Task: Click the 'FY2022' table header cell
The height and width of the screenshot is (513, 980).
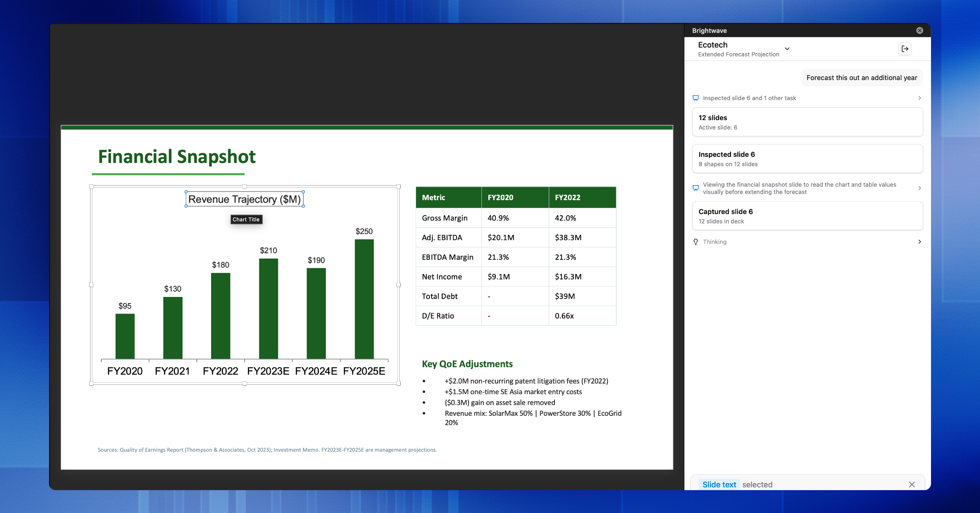Action: [582, 198]
